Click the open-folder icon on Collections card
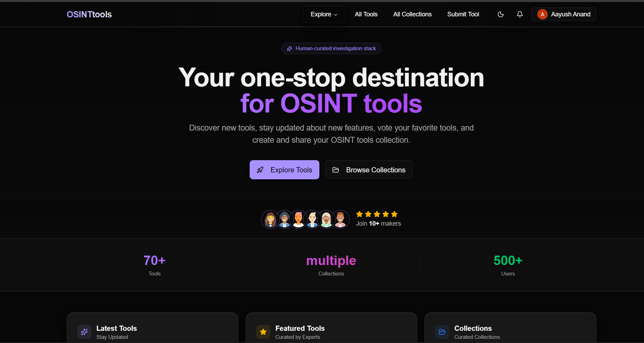 [x=442, y=332]
